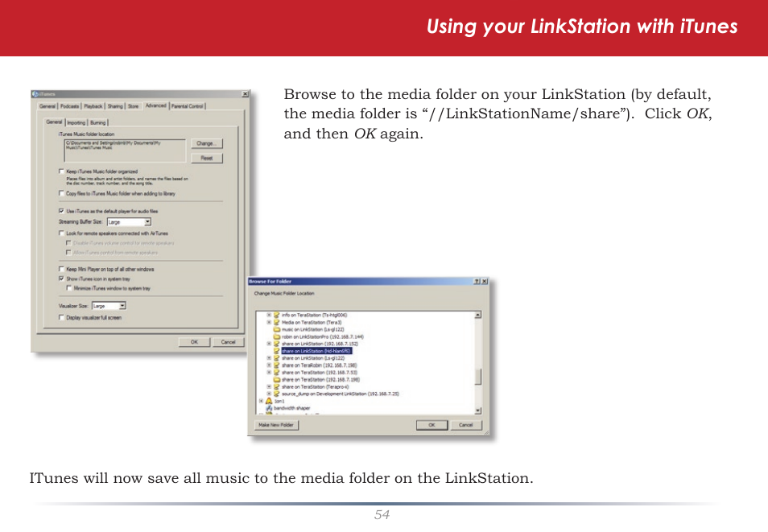Viewport: 768px width, 532px height.
Task: Click the folder tree scroll up arrow
Action: pos(478,315)
